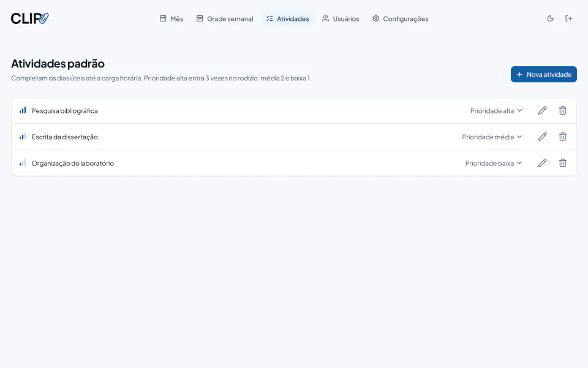Image resolution: width=588 pixels, height=368 pixels.
Task: Select the Atividades tab
Action: point(288,19)
